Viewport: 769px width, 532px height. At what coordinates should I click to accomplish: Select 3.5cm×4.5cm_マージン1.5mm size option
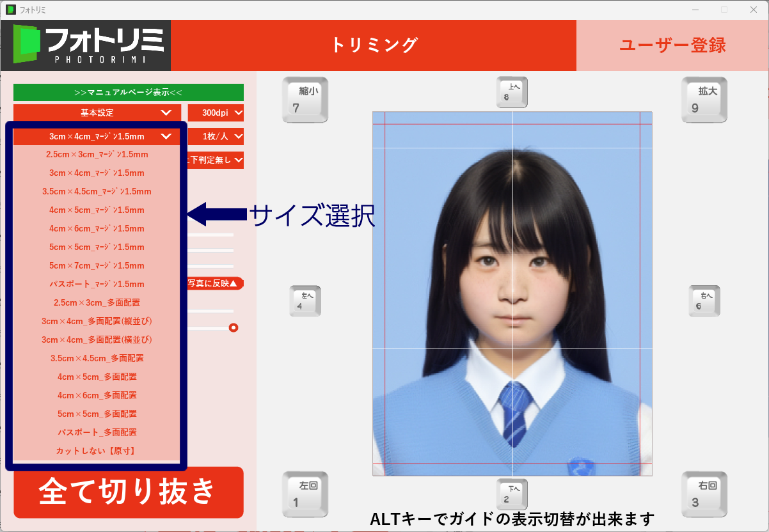[97, 191]
